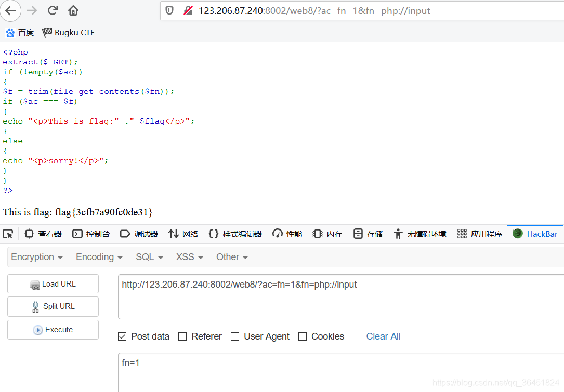The image size is (564, 392).
Task: Click the flag{3cfb7a90fc0de31} result text
Action: [x=103, y=212]
